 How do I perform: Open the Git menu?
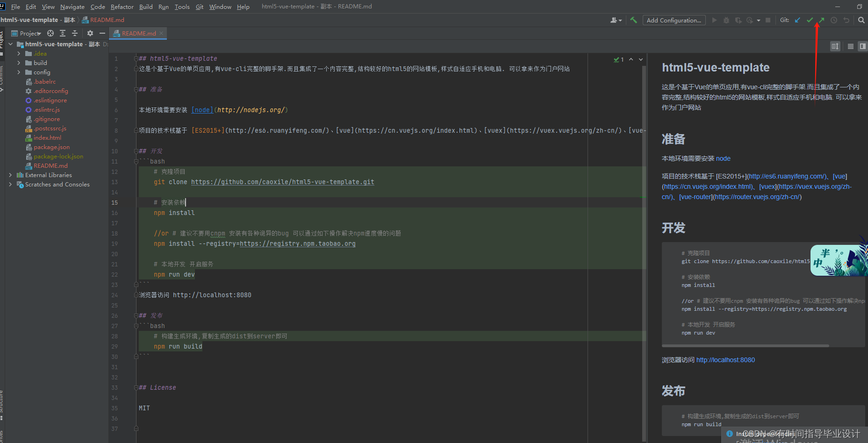click(200, 7)
